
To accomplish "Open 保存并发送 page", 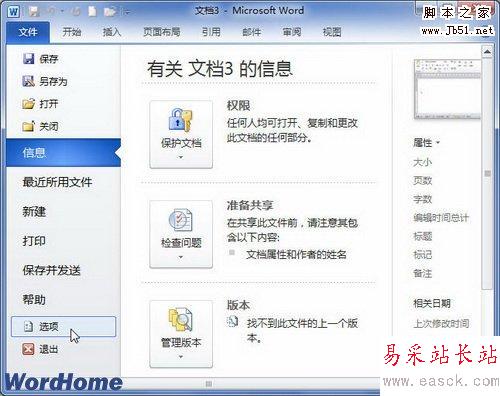I will [x=52, y=270].
